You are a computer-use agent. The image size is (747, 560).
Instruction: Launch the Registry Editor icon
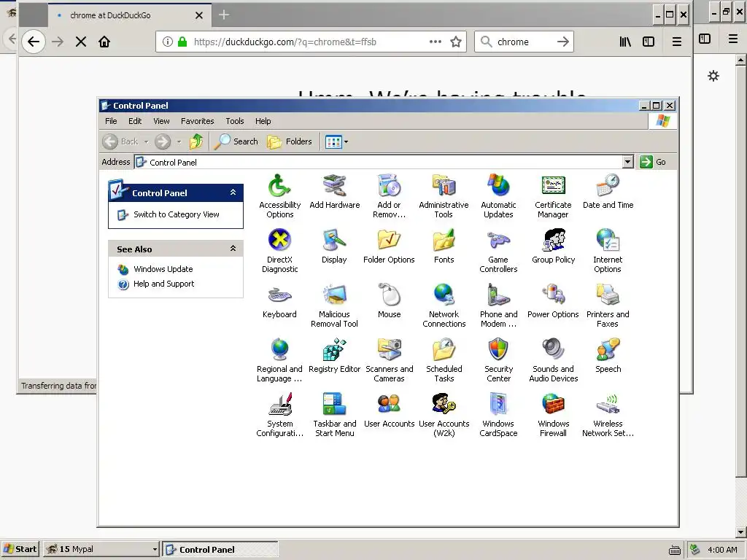tap(334, 355)
